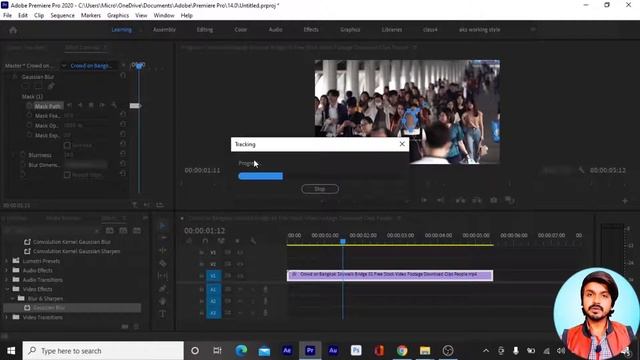Enable the Inverted mask checkbox
Viewport: 640px width, 360px height.
(67, 145)
